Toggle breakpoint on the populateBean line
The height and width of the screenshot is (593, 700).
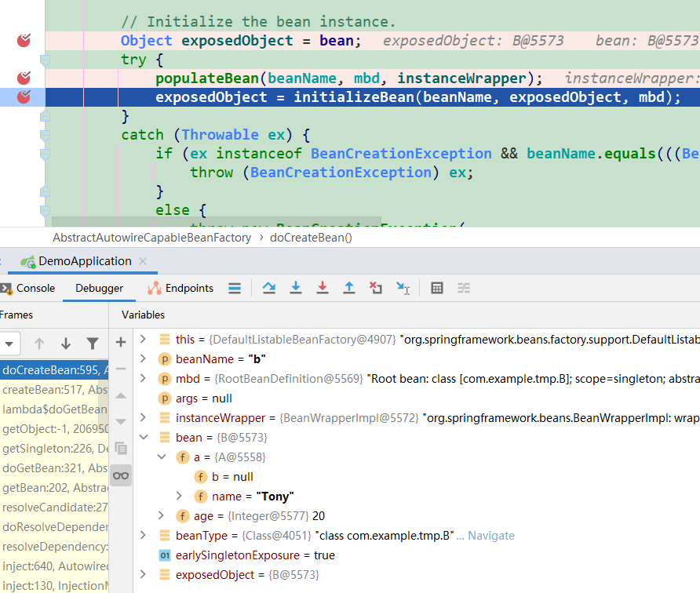click(x=24, y=78)
